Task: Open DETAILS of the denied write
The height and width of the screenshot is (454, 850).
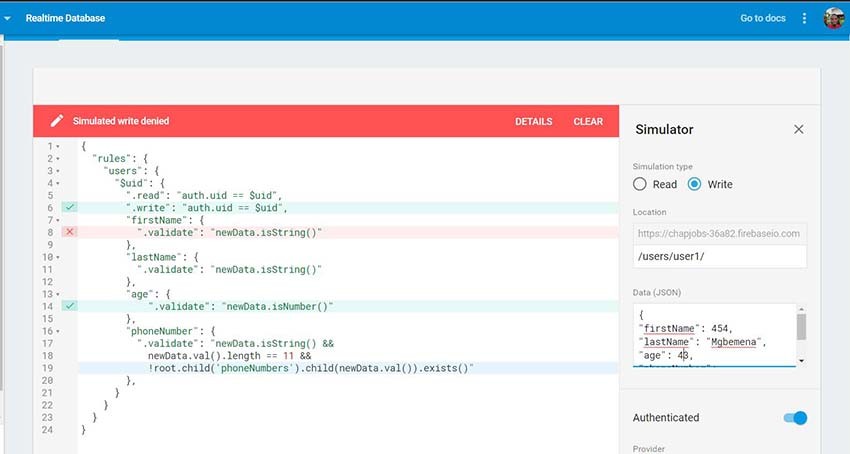Action: point(533,122)
